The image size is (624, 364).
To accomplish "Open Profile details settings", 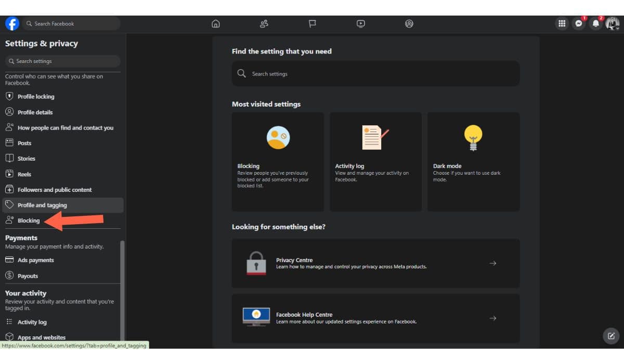I will click(x=62, y=112).
